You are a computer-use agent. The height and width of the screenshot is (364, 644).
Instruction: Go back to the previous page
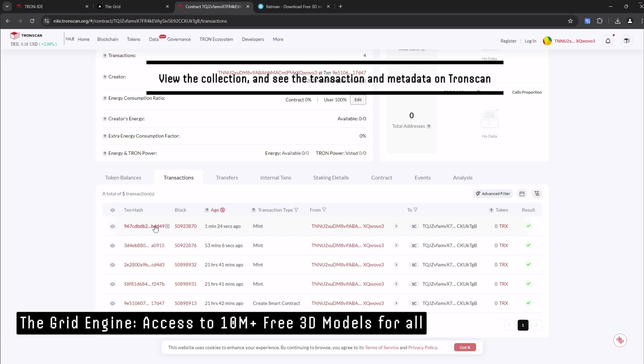pos(8,21)
